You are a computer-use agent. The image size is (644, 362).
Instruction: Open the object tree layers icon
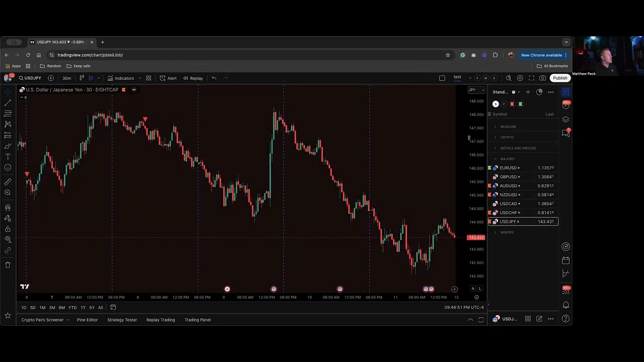(x=566, y=119)
